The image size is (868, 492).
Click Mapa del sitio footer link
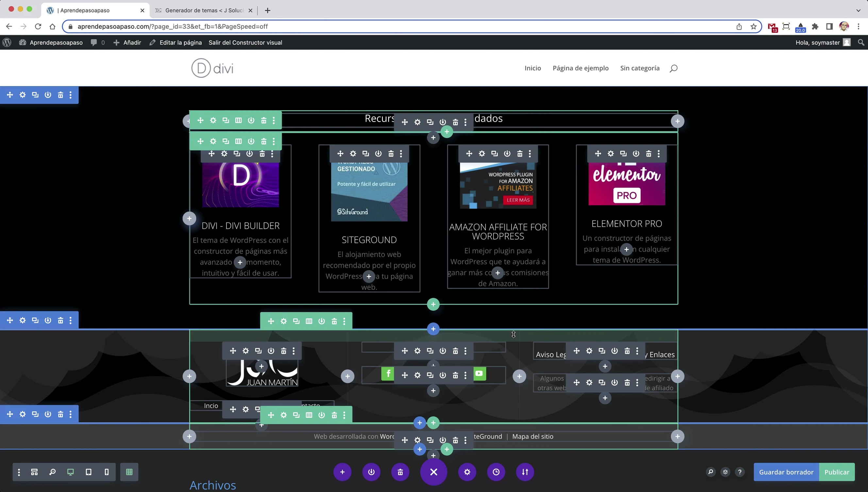click(x=533, y=436)
